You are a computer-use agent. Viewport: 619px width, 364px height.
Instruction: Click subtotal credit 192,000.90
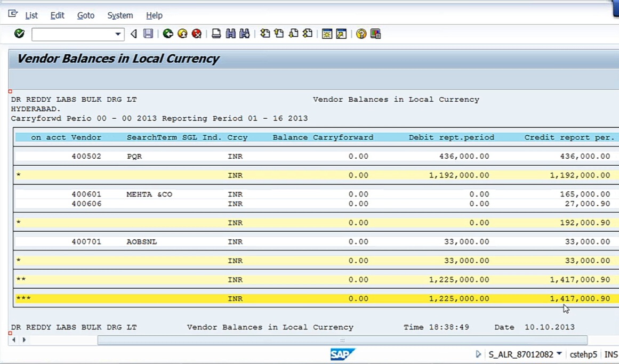[x=585, y=223]
